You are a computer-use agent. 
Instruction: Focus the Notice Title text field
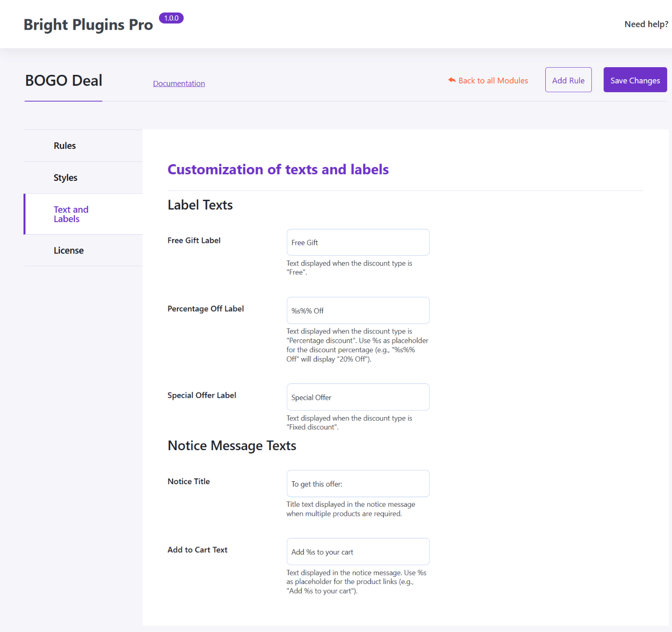click(358, 483)
